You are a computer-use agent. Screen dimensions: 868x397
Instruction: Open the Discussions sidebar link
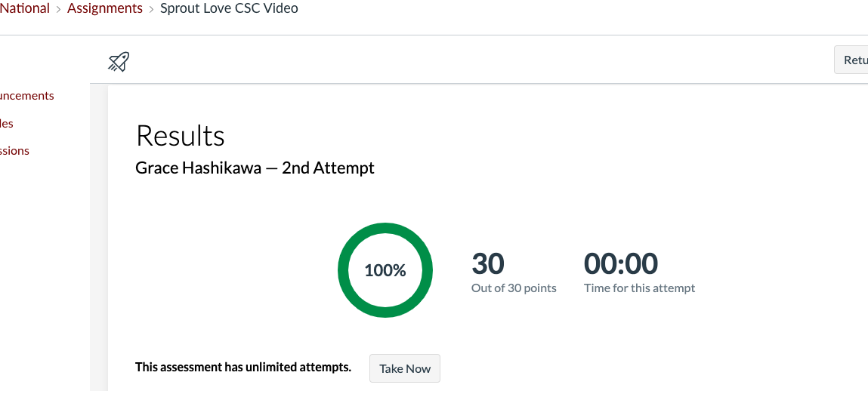coord(14,151)
